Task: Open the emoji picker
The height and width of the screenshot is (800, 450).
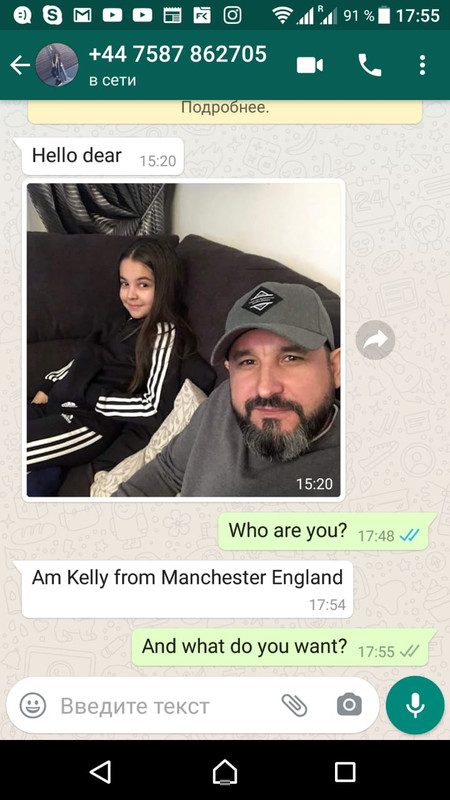Action: [x=33, y=706]
